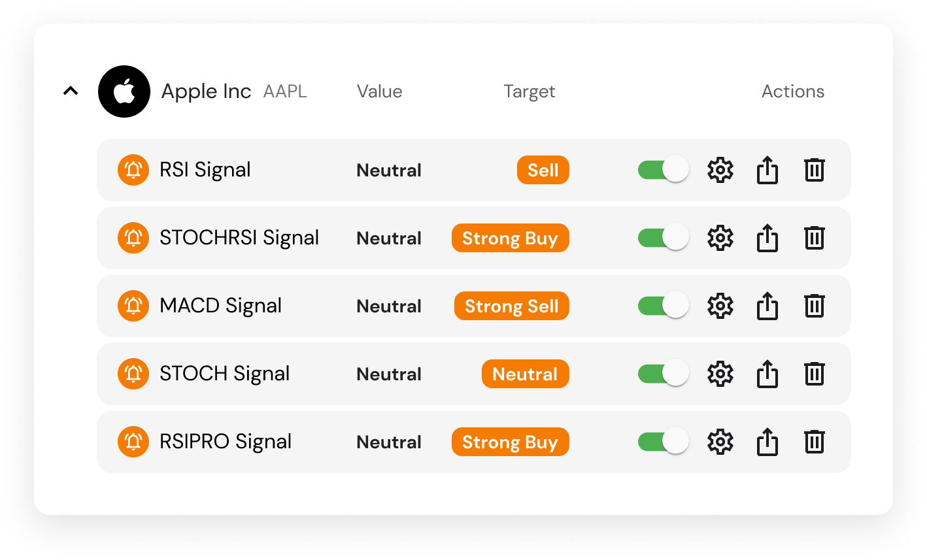Image resolution: width=927 pixels, height=560 pixels.
Task: Collapse the Apple Inc alerts section
Action: click(x=71, y=91)
